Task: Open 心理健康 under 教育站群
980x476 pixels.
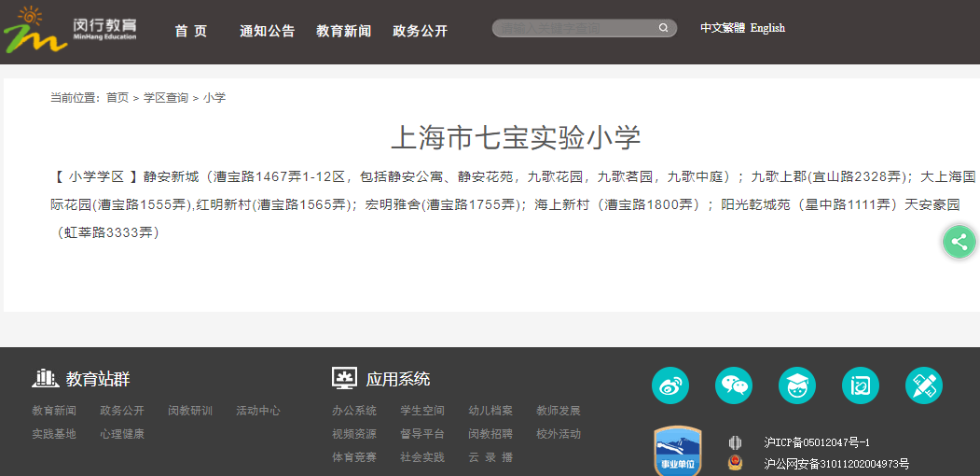Action: click(122, 434)
